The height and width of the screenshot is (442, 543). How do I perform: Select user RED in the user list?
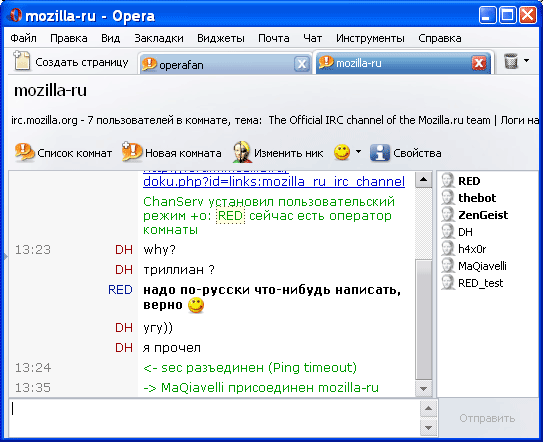469,181
